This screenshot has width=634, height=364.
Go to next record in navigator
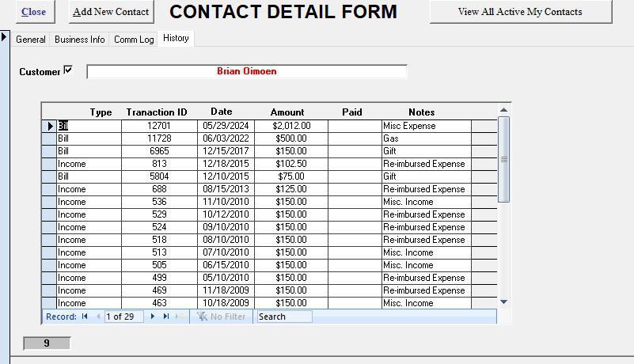tap(153, 317)
